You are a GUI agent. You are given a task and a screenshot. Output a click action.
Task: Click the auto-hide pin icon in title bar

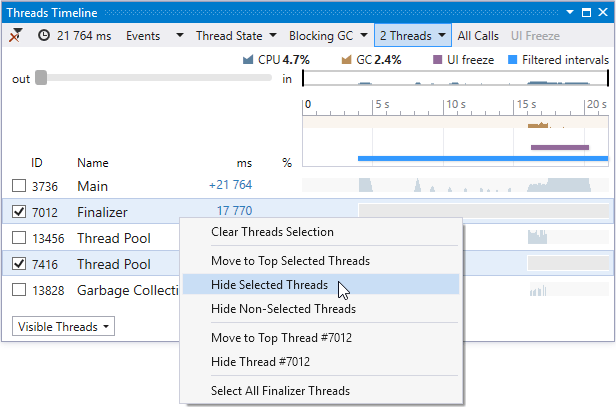[x=587, y=12]
